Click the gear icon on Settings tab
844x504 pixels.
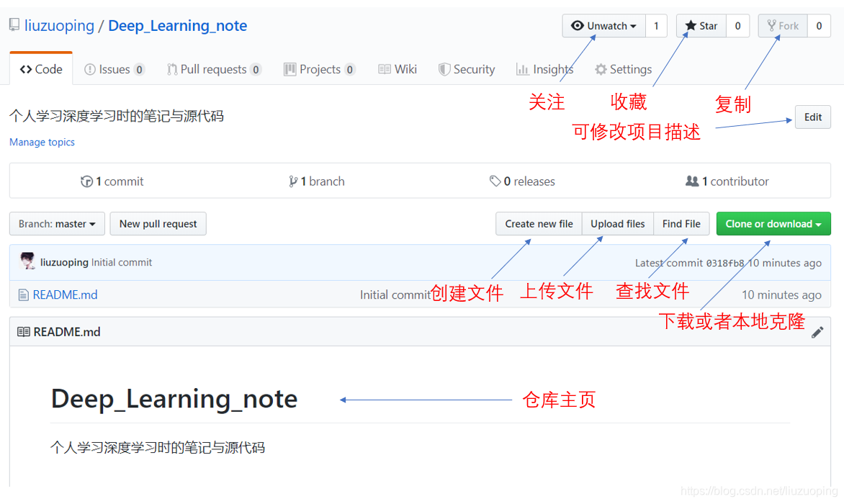[601, 69]
